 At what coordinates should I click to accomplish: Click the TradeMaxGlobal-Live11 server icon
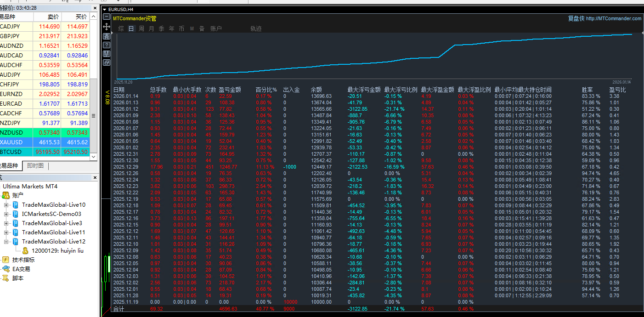pos(16,232)
